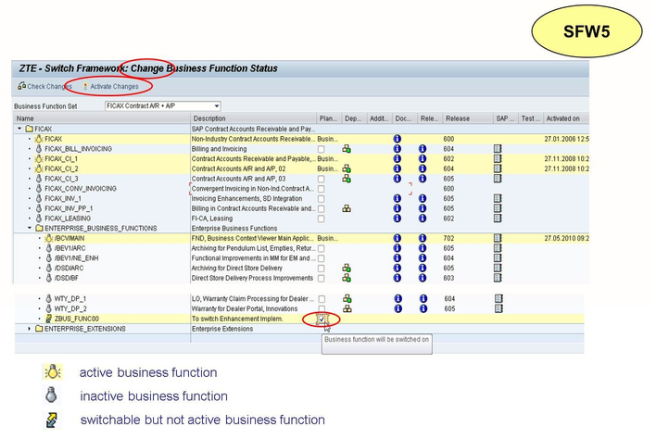Toggle the ZBUS_FUNC00 planned status checkbox
650x430 pixels.
pyautogui.click(x=321, y=318)
